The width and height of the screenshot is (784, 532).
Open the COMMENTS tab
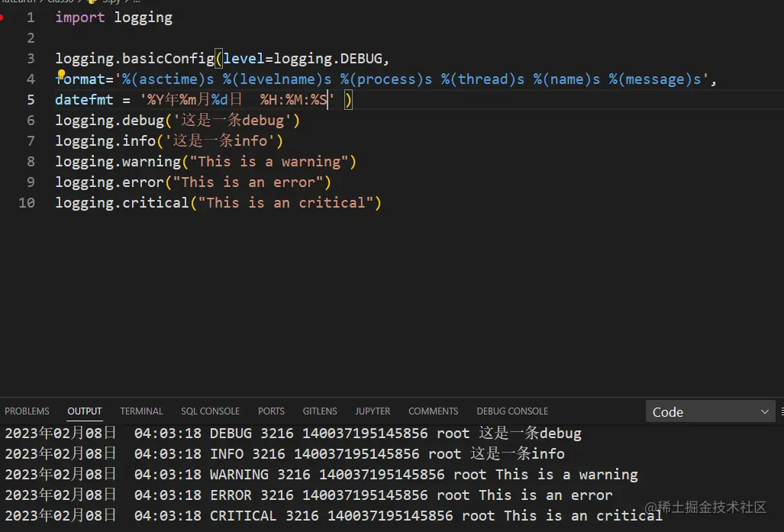tap(433, 411)
